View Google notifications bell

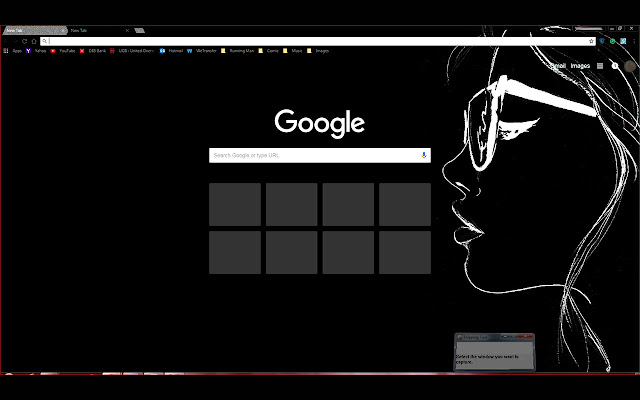[615, 66]
